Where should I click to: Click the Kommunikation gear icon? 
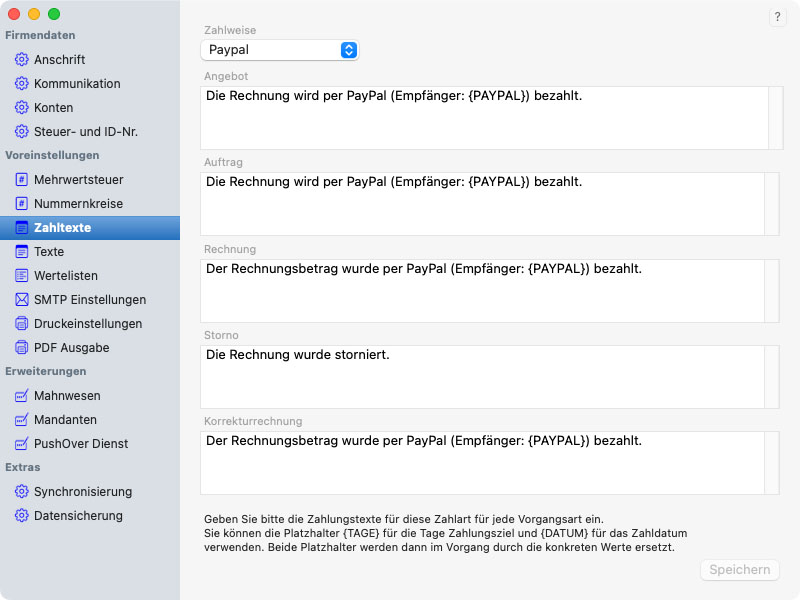pyautogui.click(x=21, y=84)
